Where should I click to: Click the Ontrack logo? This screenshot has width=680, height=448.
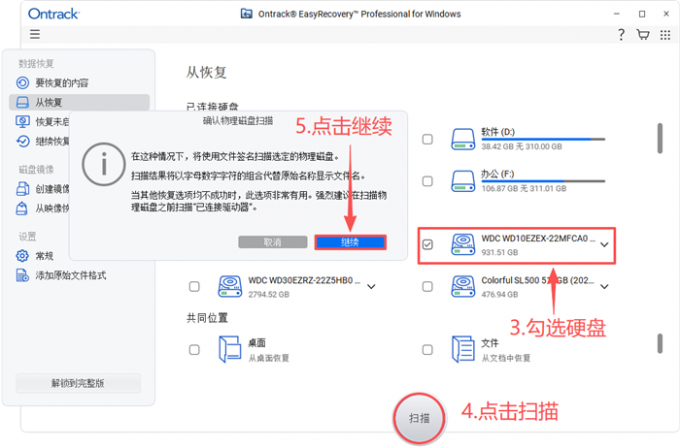(54, 14)
